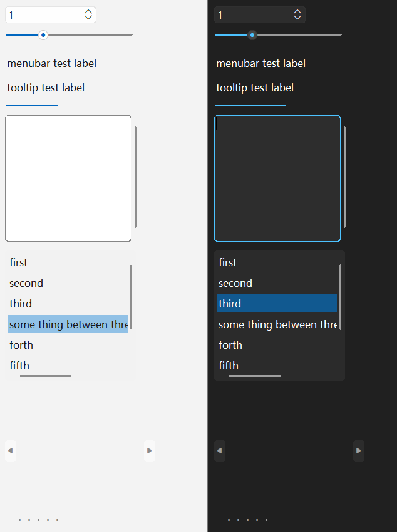
Task: Select 'second' in the dark list
Action: click(x=235, y=283)
